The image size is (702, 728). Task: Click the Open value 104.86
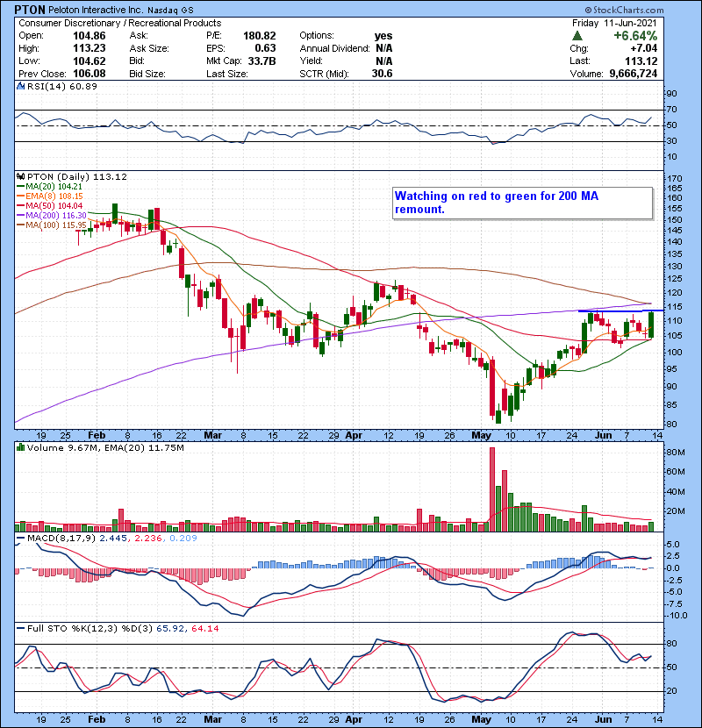pos(90,36)
